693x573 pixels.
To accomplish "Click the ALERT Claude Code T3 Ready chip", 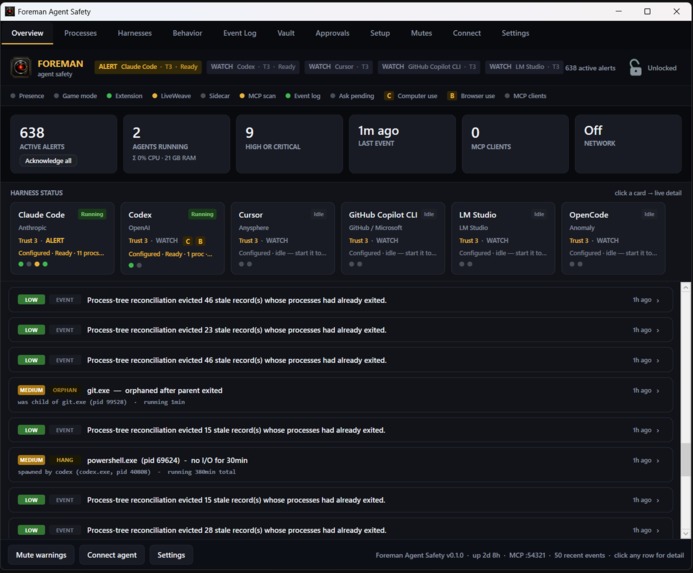I will (x=148, y=67).
